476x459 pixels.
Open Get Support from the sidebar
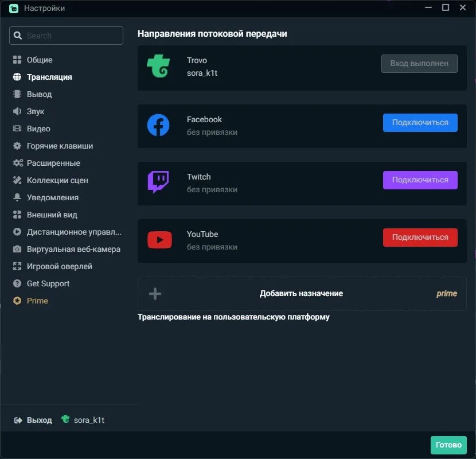49,283
